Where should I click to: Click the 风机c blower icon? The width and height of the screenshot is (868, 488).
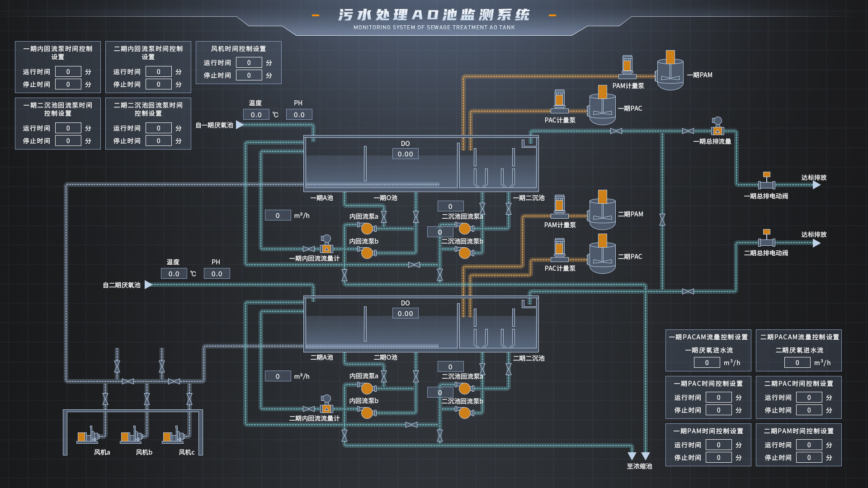point(174,436)
